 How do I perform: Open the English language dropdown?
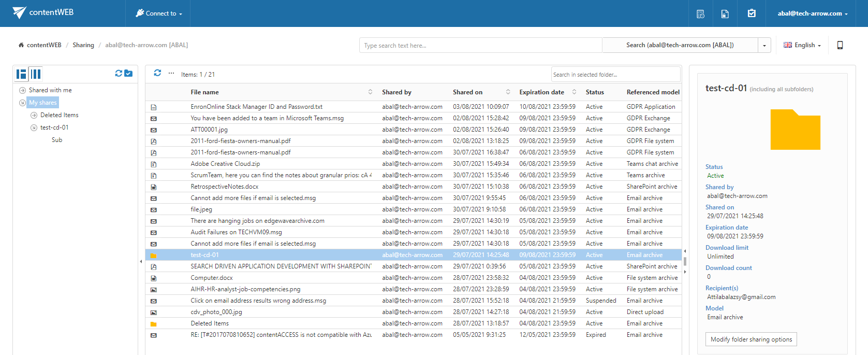click(802, 45)
